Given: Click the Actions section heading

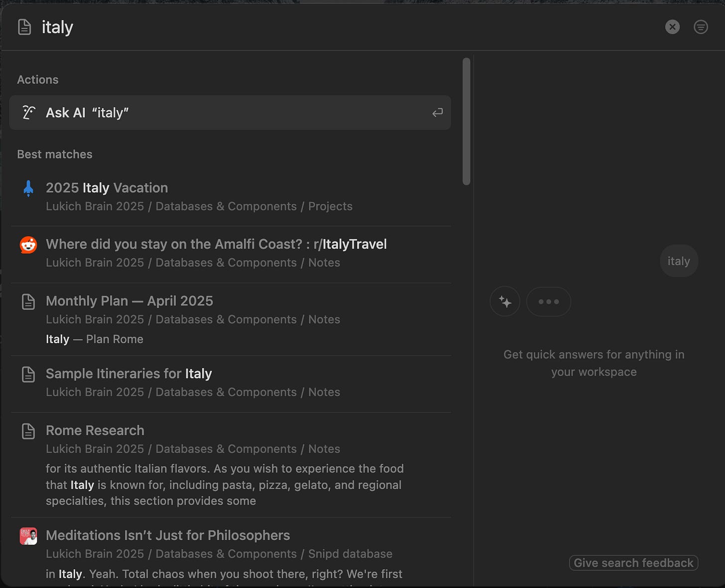Looking at the screenshot, I should pyautogui.click(x=38, y=80).
